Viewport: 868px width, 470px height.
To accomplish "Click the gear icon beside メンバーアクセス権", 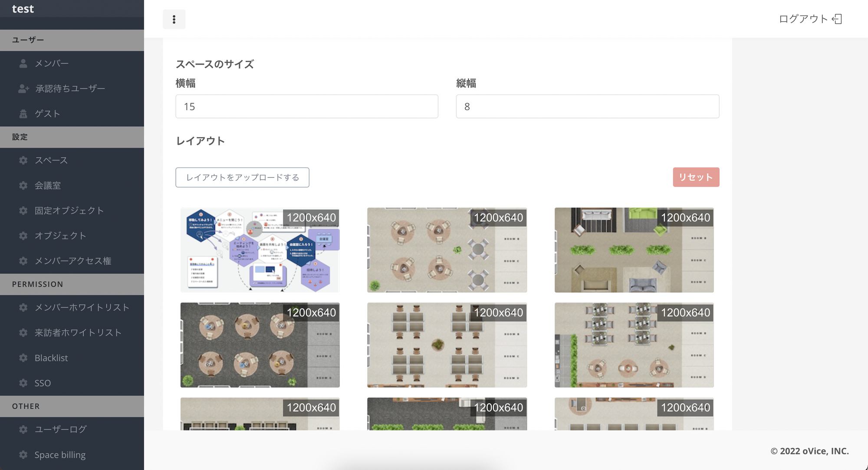I will click(23, 261).
